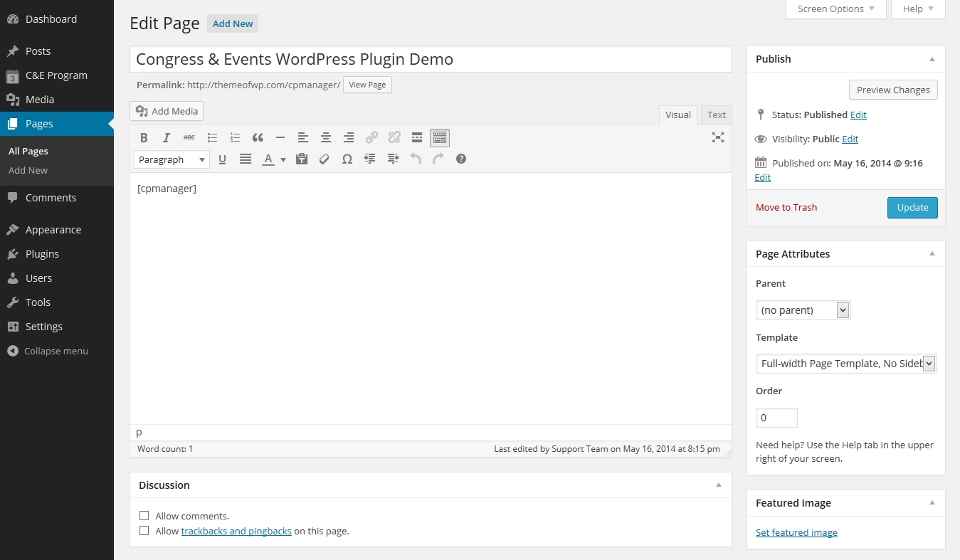Collapse the Page Attributes panel

932,253
